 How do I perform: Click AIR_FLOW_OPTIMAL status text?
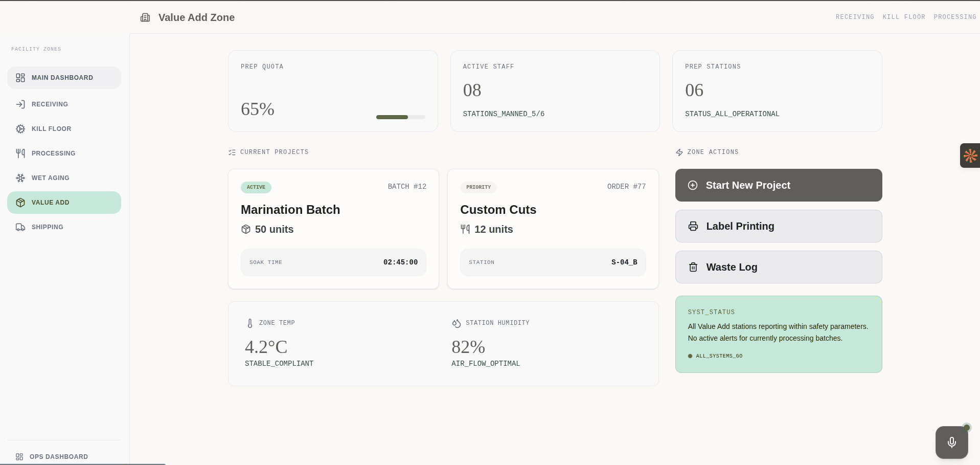486,363
